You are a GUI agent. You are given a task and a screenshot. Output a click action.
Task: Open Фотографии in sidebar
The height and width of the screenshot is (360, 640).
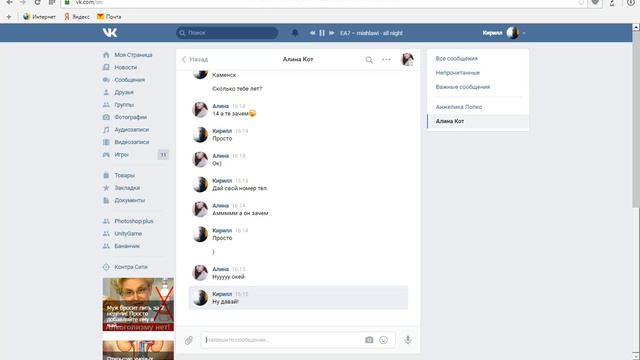pyautogui.click(x=130, y=117)
